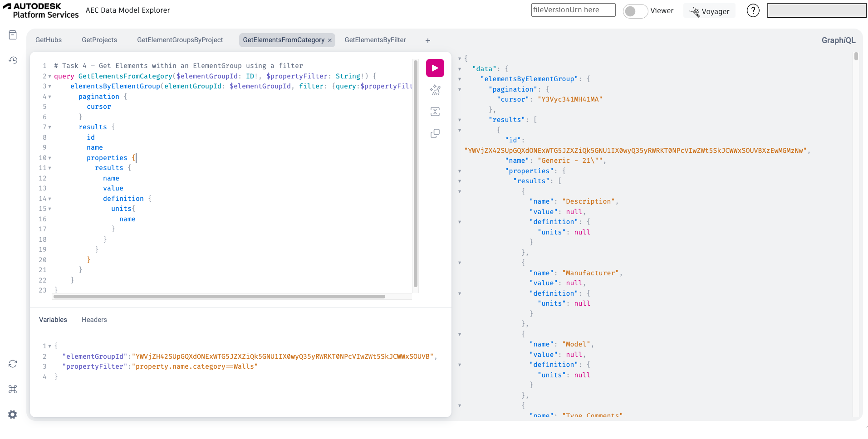Image resolution: width=868 pixels, height=439 pixels.
Task: Open the GraphiQL settings gear
Action: pos(13,415)
